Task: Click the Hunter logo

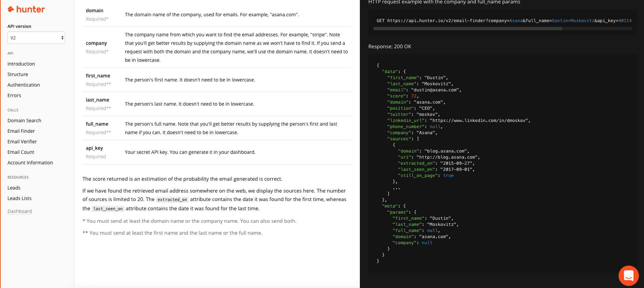Action: click(26, 10)
